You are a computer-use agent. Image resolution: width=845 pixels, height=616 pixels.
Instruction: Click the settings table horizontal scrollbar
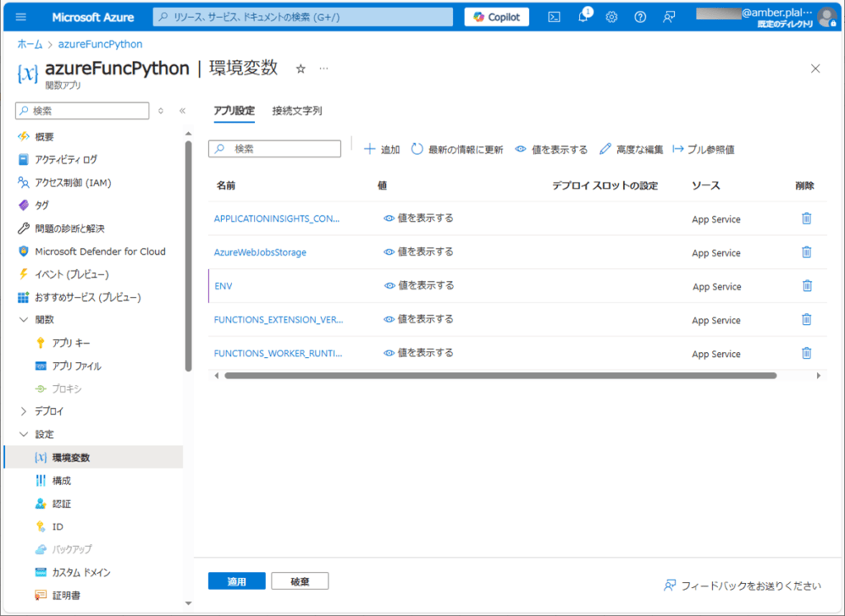pos(501,376)
